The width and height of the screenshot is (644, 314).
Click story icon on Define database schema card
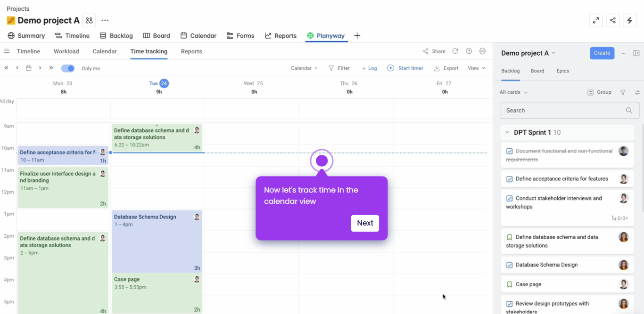click(509, 237)
